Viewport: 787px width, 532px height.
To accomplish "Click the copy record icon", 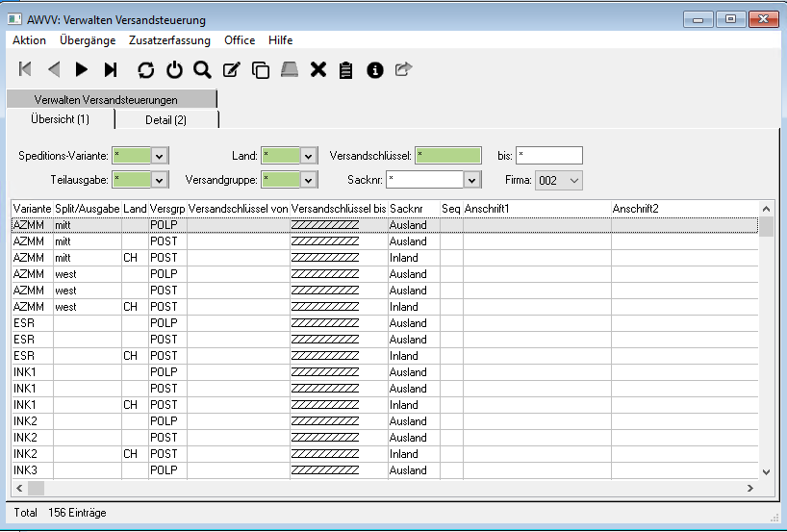I will pyautogui.click(x=260, y=69).
